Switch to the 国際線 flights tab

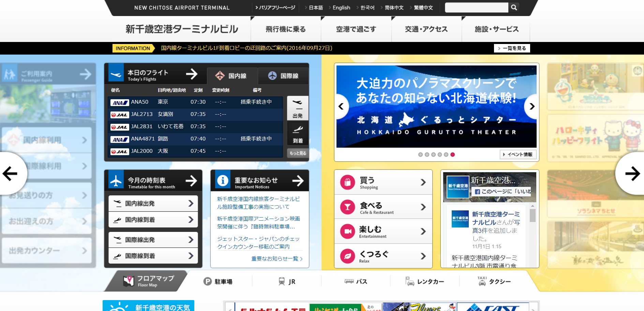283,76
